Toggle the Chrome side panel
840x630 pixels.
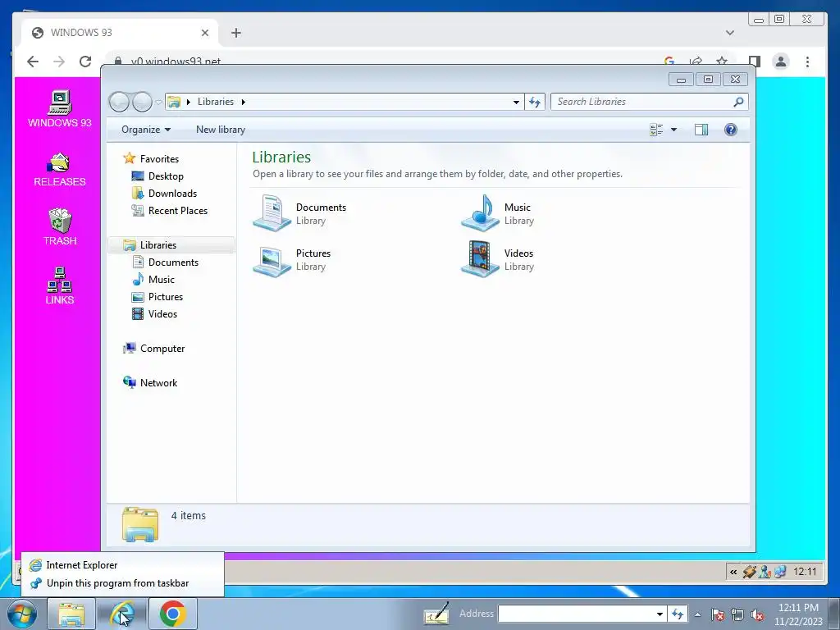(x=755, y=62)
